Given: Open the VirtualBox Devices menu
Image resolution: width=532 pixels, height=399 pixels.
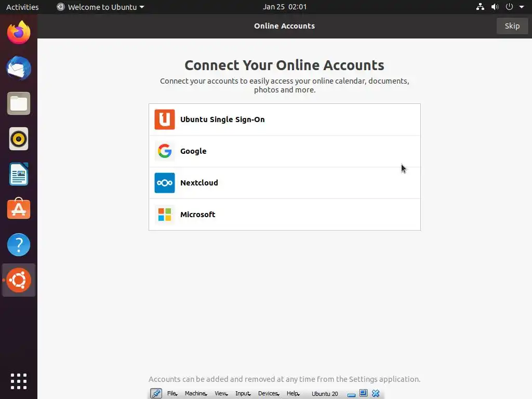Looking at the screenshot, I should click(269, 394).
